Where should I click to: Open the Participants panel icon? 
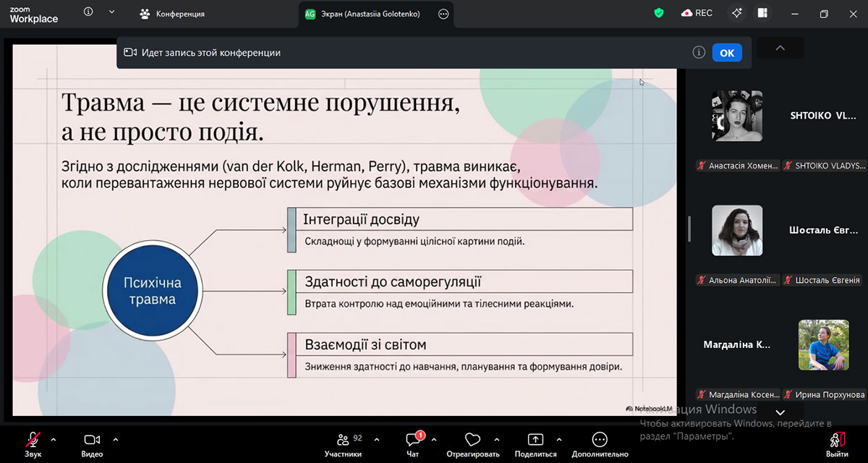(343, 440)
